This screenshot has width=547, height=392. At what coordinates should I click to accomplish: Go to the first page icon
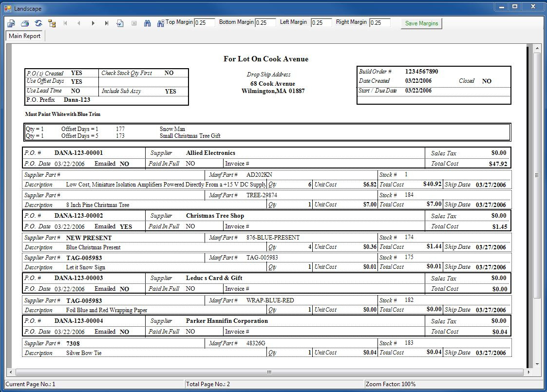[66, 23]
